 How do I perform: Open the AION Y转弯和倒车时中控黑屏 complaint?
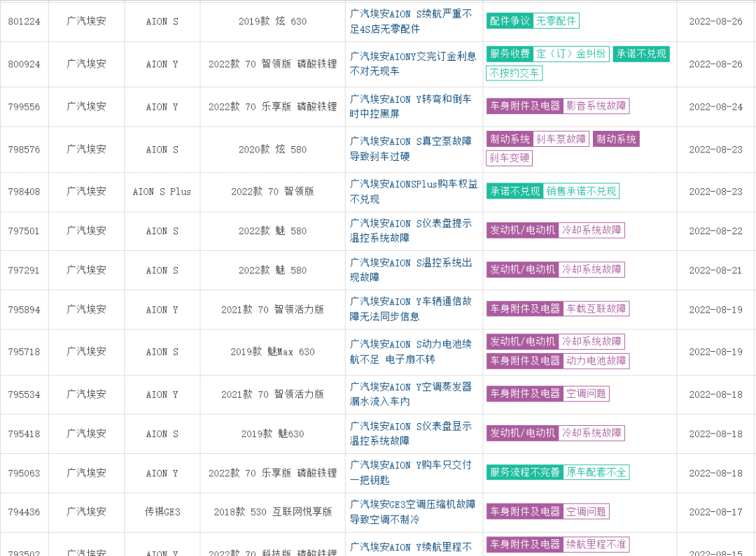(411, 106)
